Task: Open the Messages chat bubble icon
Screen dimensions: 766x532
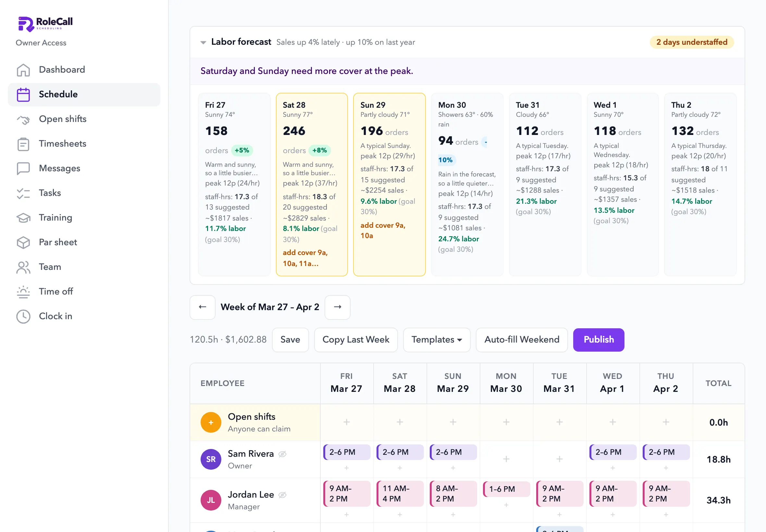Action: [x=23, y=168]
